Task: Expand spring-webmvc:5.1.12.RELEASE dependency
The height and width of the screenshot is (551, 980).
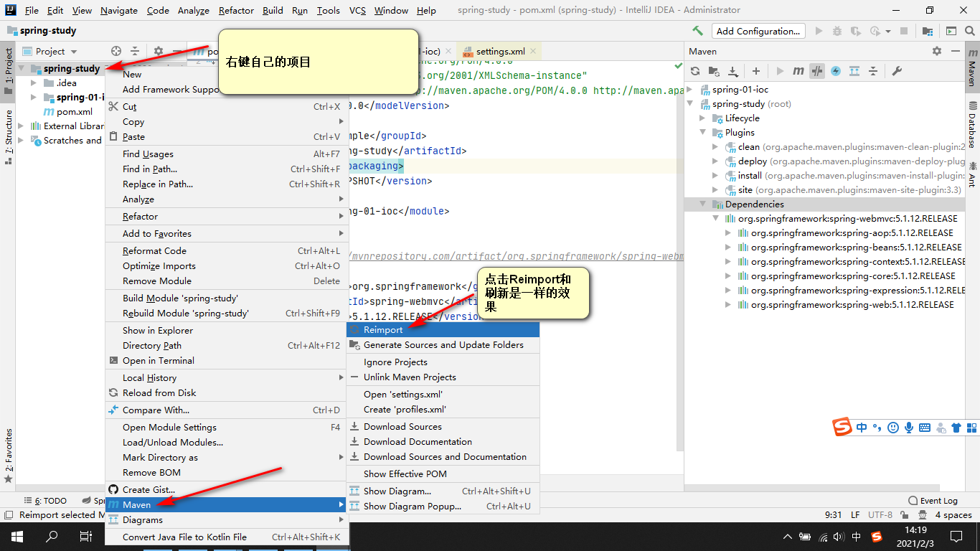Action: tap(714, 218)
